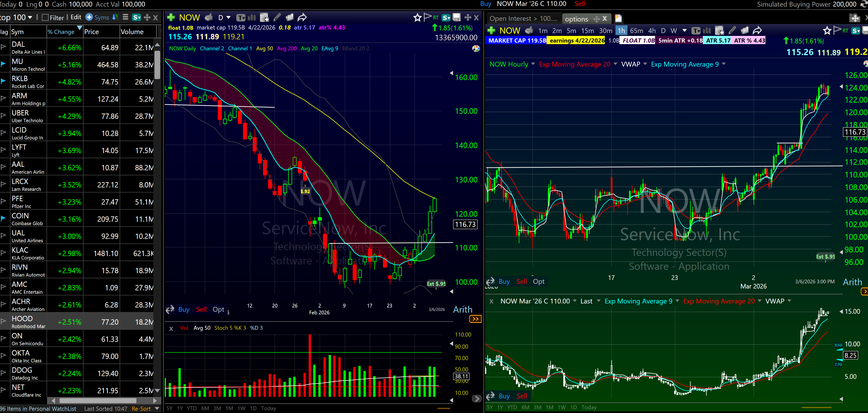
Task: Click the favorite star icon on daily chart
Action: tap(417, 17)
